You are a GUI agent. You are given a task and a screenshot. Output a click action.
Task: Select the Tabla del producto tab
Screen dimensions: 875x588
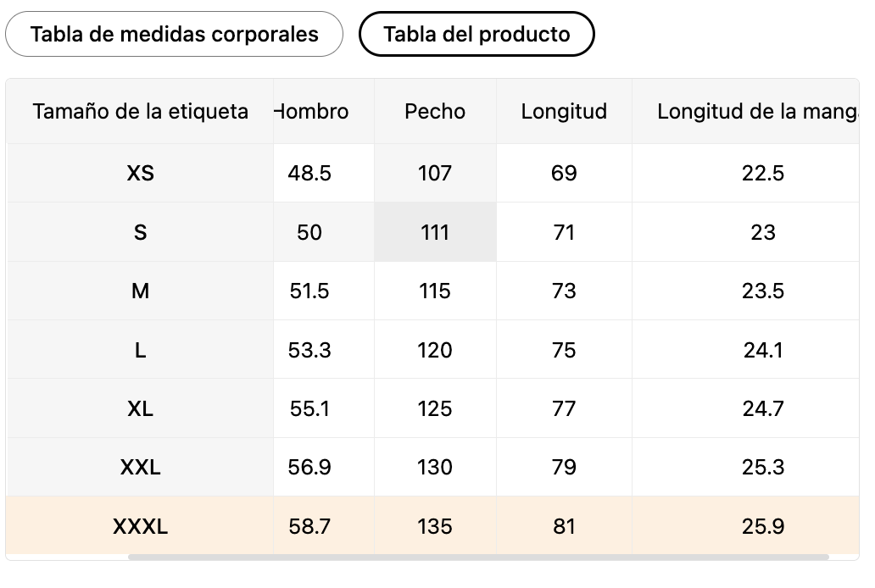click(x=477, y=35)
